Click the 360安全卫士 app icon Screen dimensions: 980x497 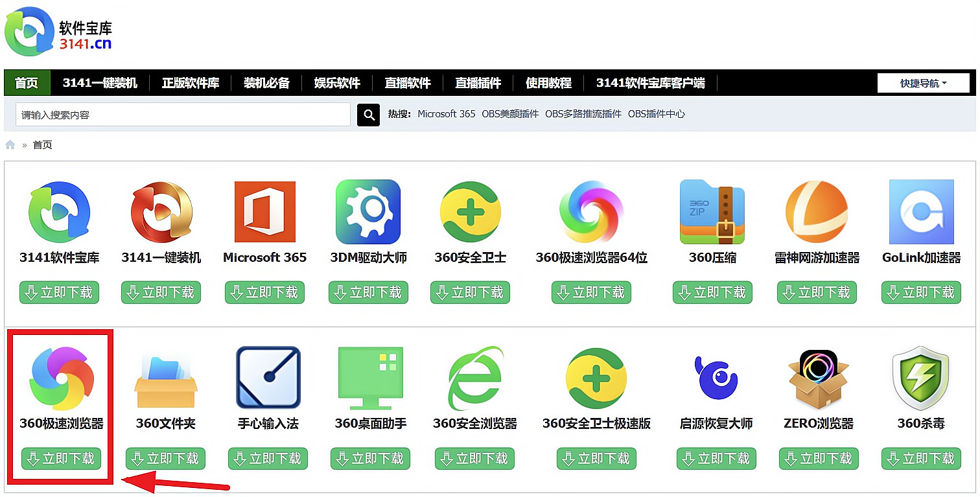point(471,212)
